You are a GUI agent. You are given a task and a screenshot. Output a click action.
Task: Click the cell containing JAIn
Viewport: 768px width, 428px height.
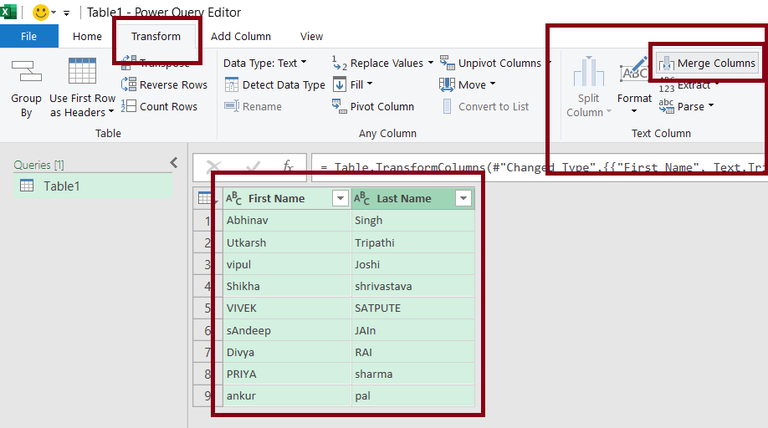point(413,331)
